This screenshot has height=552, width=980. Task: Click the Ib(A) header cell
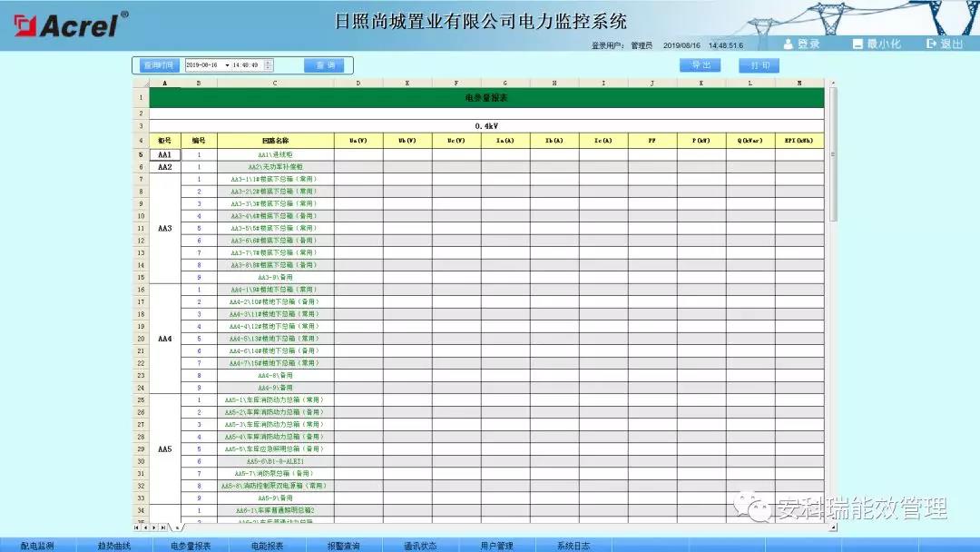(554, 141)
